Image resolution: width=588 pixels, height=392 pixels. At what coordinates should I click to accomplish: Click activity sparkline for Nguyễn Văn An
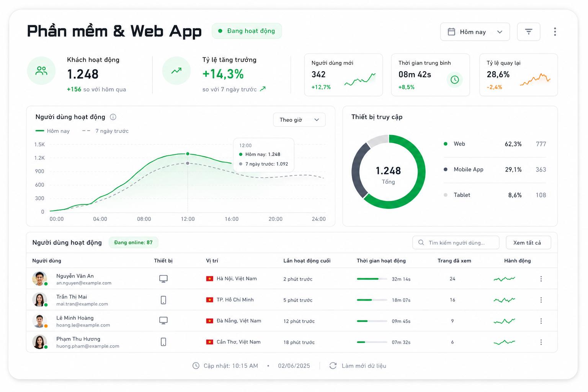504,279
